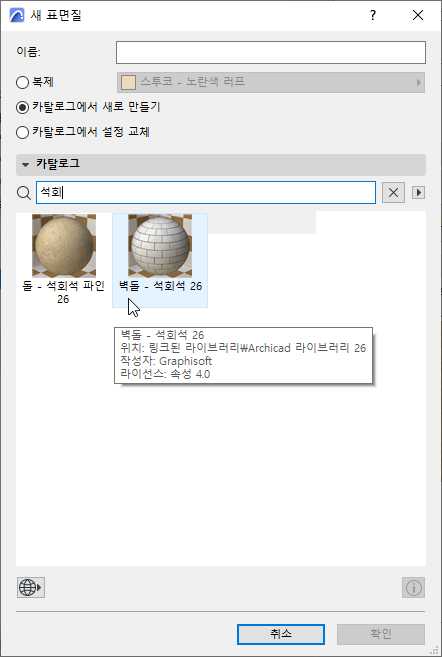Click the beige stucco color swatch
The height and width of the screenshot is (657, 442).
[128, 83]
